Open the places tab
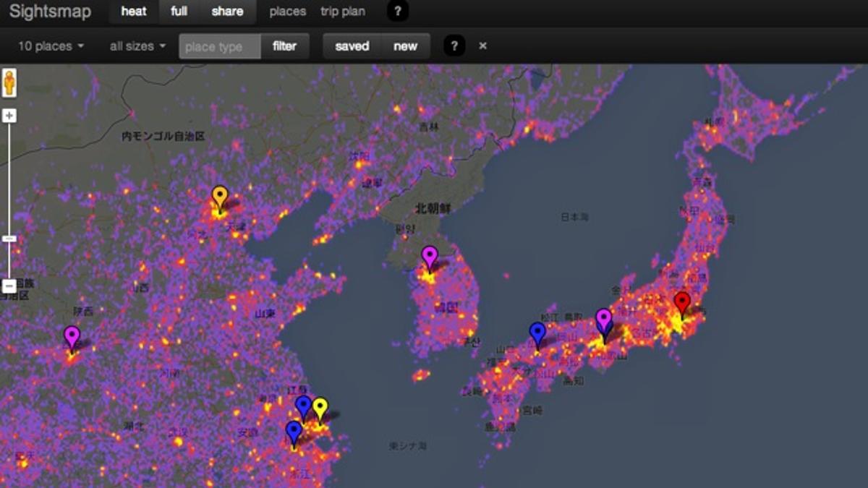 pos(287,12)
